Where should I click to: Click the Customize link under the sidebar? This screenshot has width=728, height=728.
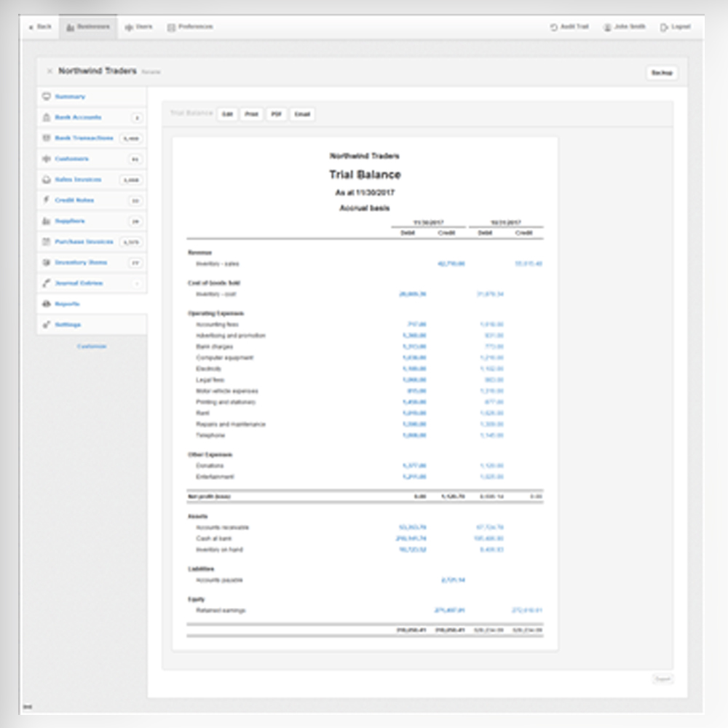pos(92,347)
